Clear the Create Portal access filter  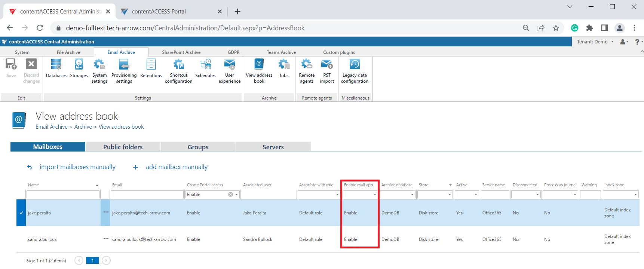[230, 195]
